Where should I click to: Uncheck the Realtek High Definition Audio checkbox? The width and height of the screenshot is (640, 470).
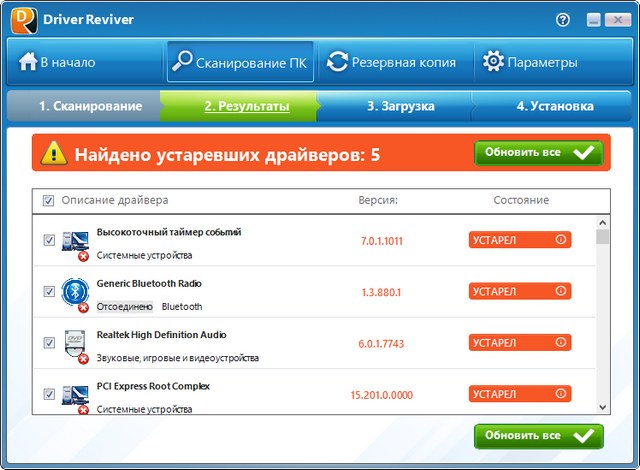pyautogui.click(x=49, y=342)
